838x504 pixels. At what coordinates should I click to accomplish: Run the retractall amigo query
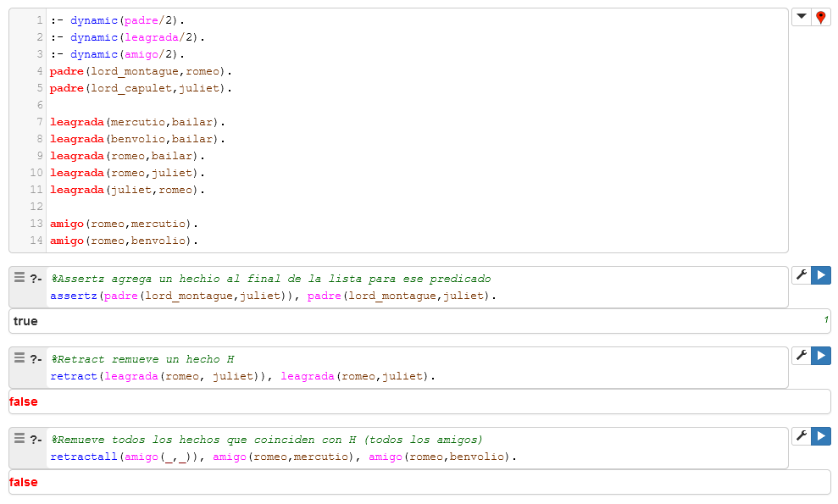click(x=821, y=436)
